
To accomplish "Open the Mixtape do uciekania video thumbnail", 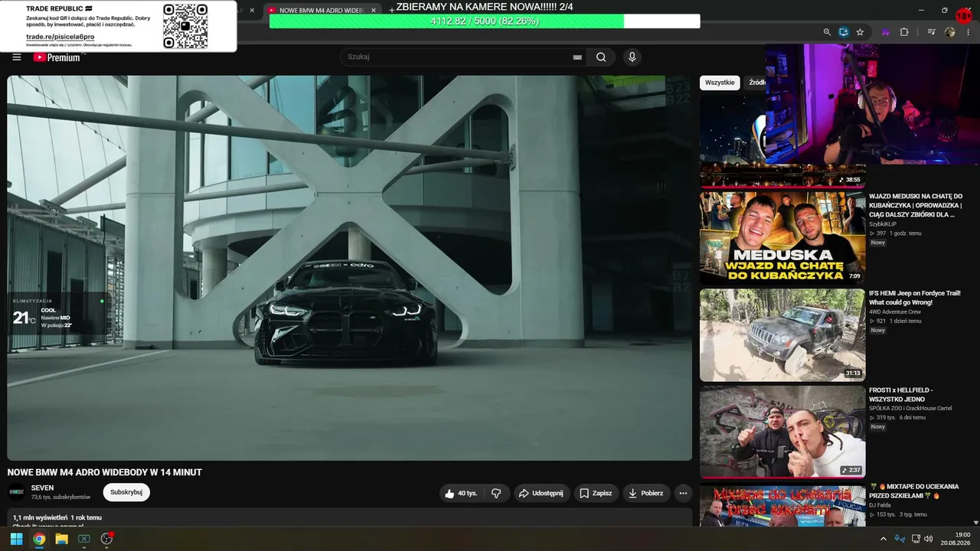I will 782,504.
